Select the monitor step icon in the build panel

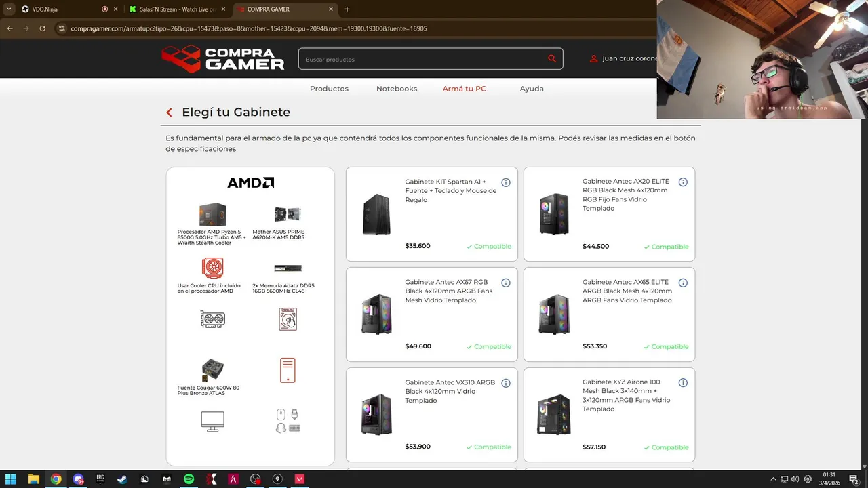pos(212,421)
